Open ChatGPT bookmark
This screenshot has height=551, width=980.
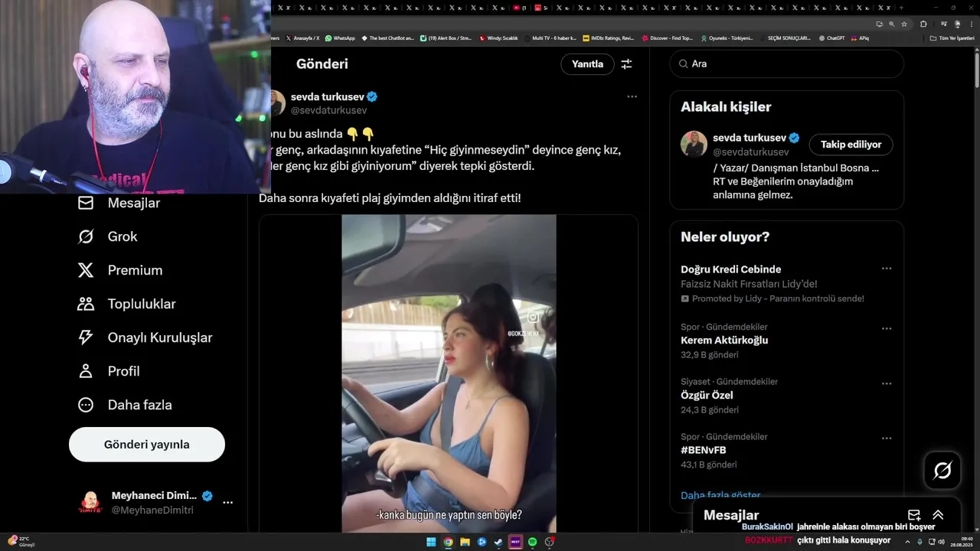point(831,37)
